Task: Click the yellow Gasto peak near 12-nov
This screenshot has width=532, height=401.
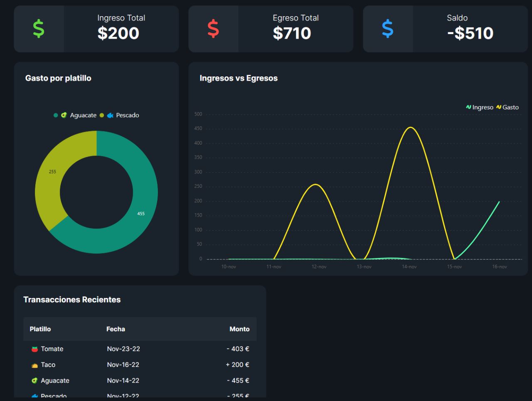Action: click(315, 185)
